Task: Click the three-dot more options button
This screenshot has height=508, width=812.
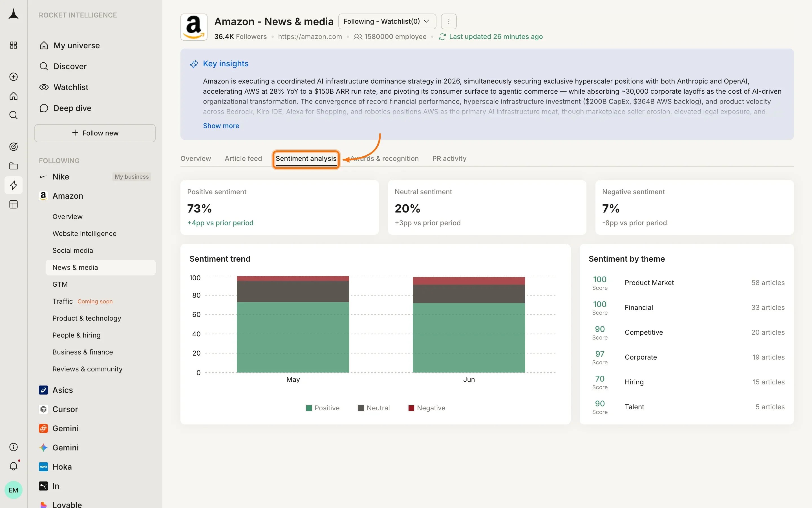Action: [x=449, y=21]
